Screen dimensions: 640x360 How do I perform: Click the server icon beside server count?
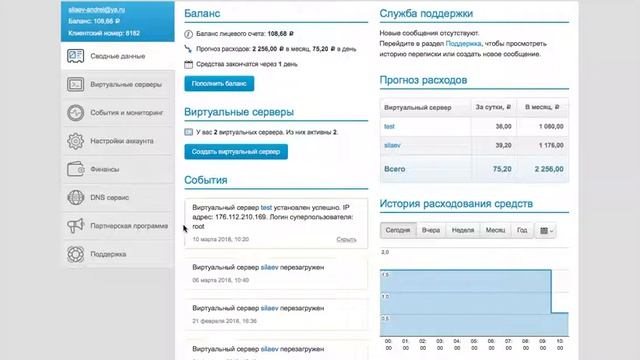tap(188, 132)
